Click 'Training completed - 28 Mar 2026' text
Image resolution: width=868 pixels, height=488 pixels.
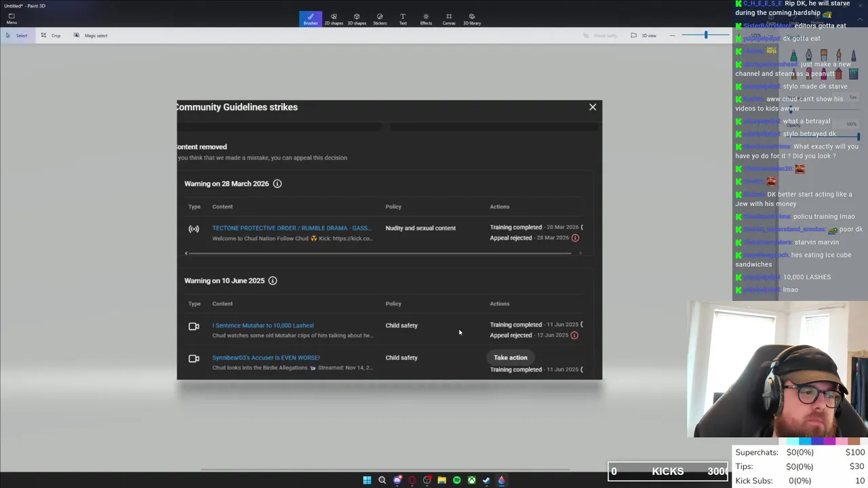click(x=534, y=227)
